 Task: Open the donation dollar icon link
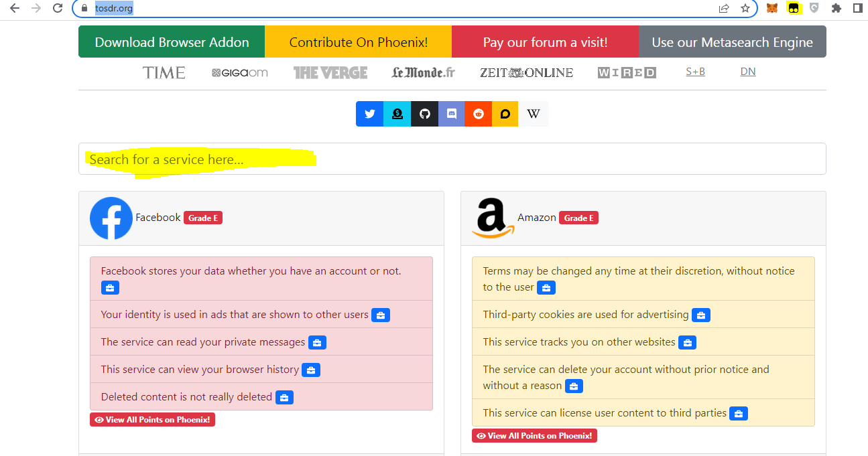pyautogui.click(x=397, y=114)
